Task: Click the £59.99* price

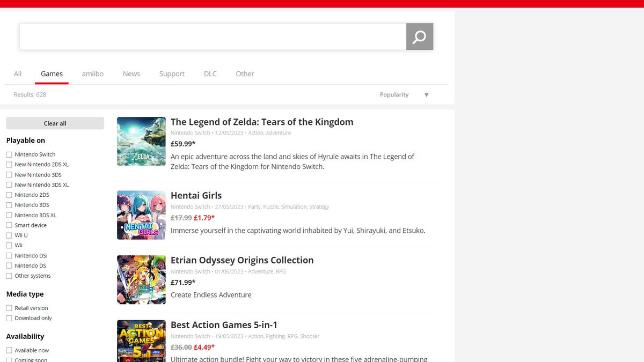Action: pyautogui.click(x=183, y=144)
